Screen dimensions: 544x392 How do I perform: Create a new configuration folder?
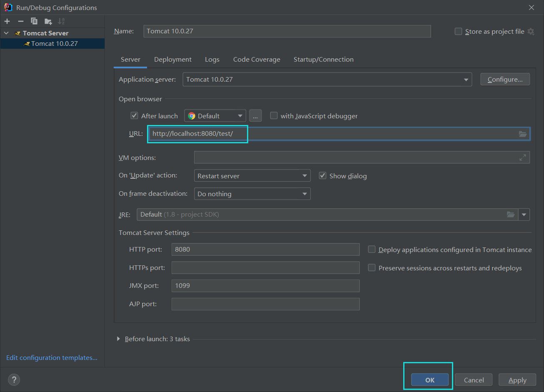click(48, 21)
